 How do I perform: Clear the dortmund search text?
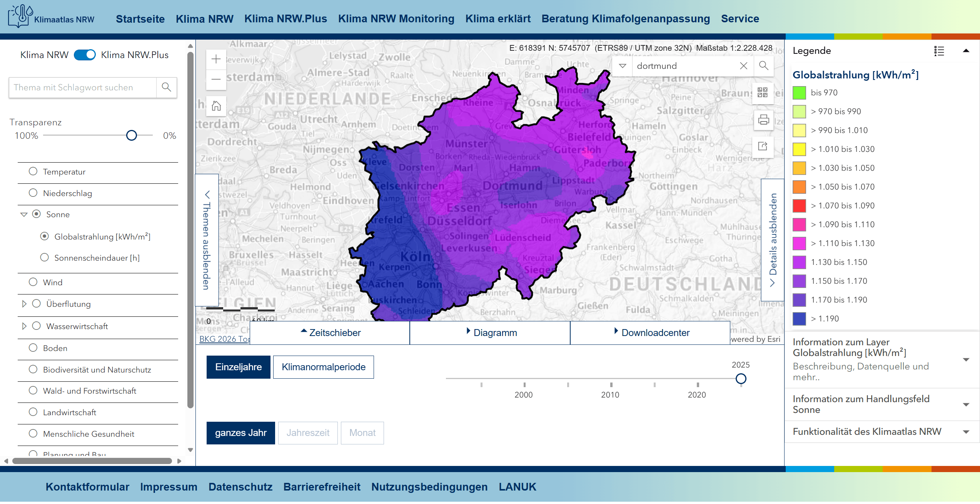pyautogui.click(x=743, y=66)
